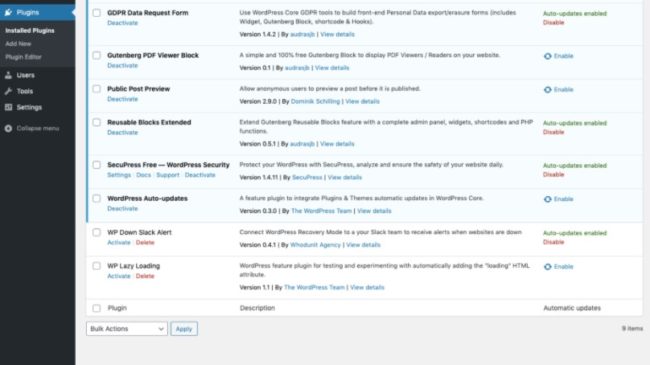Image resolution: width=650 pixels, height=365 pixels.
Task: Tick SecuPress Free checkbox
Action: (97, 165)
